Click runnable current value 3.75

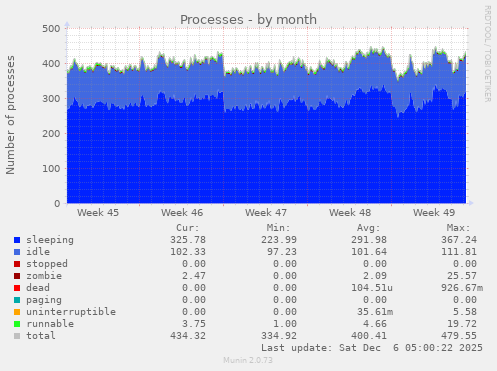tap(194, 324)
